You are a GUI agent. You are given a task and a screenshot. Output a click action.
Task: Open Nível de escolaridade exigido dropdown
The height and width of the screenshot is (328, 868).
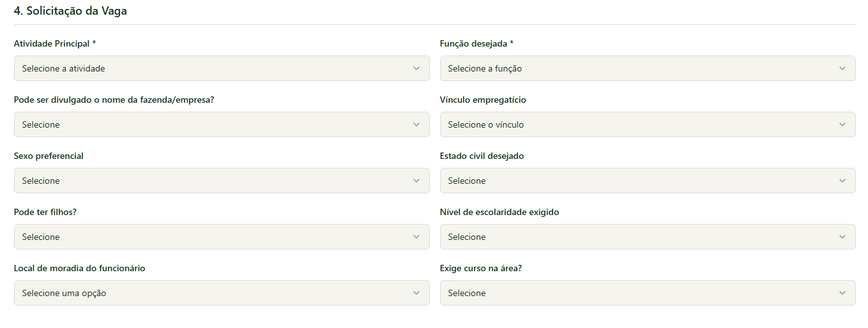tap(648, 237)
